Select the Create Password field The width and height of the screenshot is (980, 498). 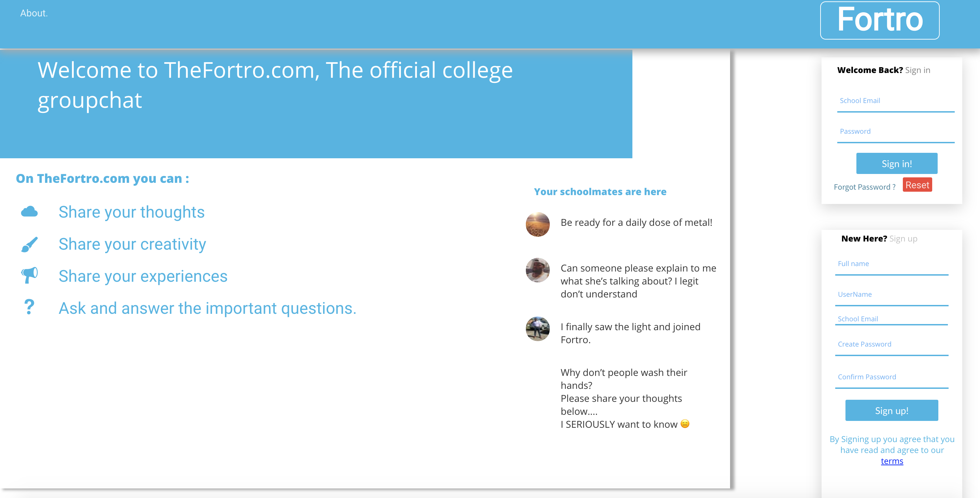pyautogui.click(x=891, y=345)
